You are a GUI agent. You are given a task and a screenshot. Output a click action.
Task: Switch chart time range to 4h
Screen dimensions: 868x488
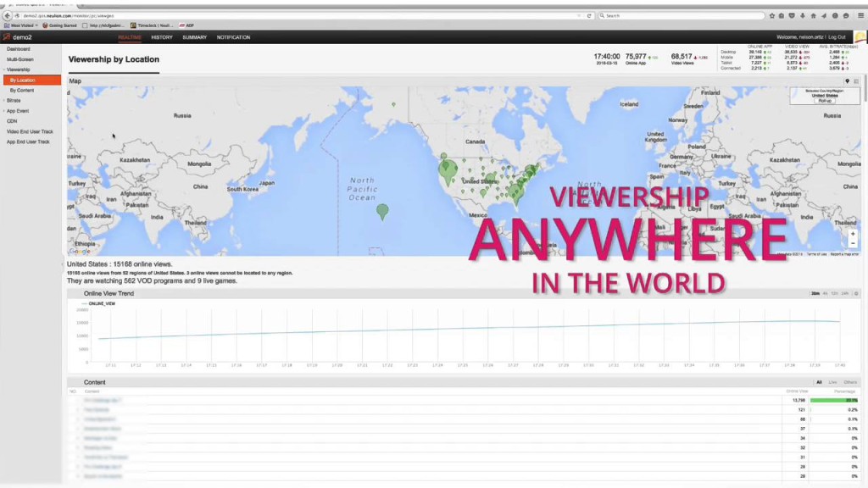pyautogui.click(x=824, y=292)
